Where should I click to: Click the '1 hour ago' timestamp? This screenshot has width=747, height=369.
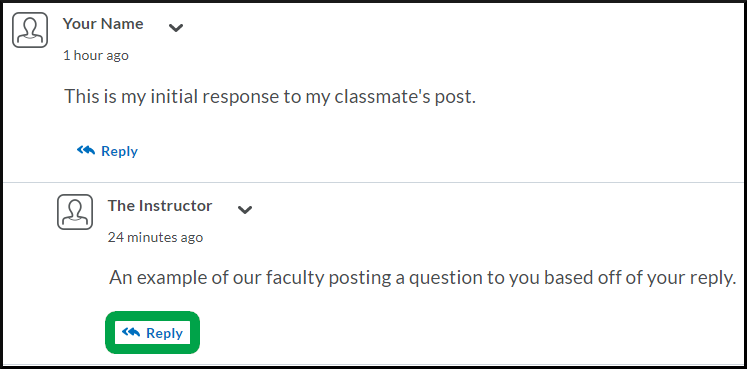96,56
